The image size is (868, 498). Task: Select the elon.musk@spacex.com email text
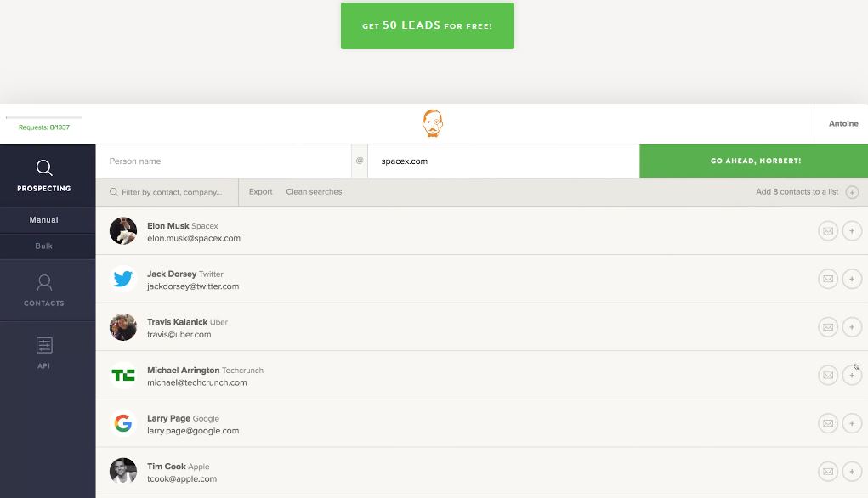(x=194, y=239)
